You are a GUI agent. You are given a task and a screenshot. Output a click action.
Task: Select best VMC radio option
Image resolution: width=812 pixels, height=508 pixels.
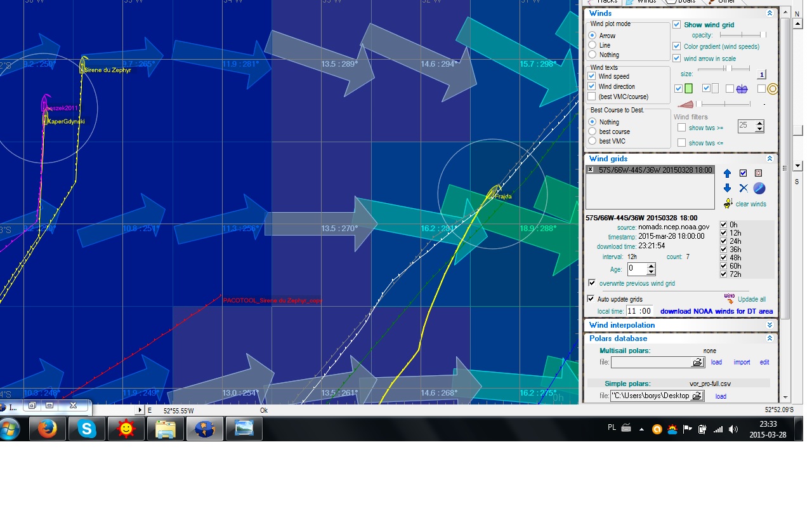pos(593,141)
